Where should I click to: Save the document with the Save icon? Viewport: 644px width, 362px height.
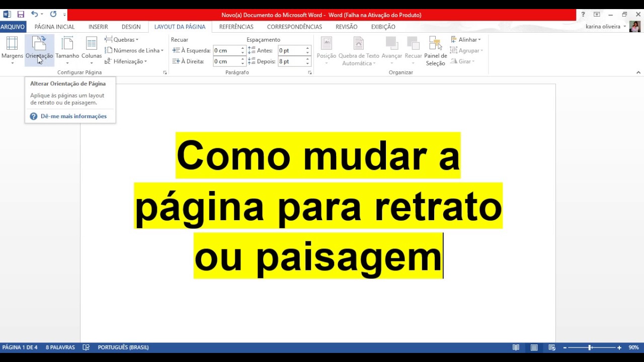pos(21,15)
